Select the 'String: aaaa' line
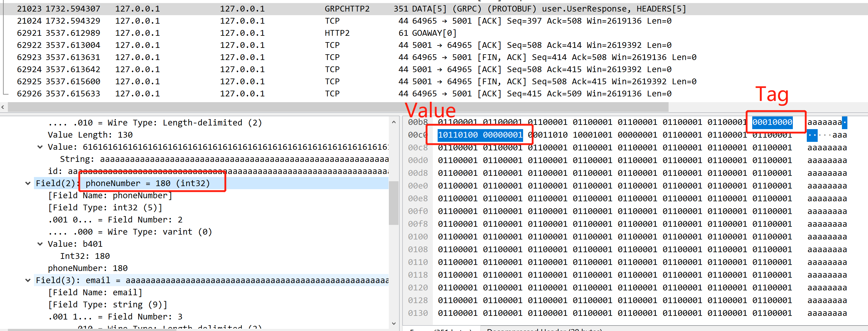Viewport: 868px width, 331px height. pos(224,159)
